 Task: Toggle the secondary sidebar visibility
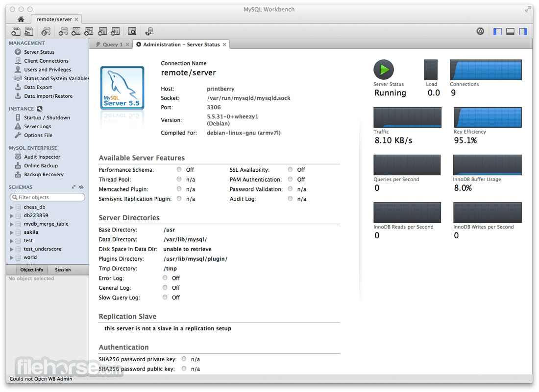click(523, 31)
